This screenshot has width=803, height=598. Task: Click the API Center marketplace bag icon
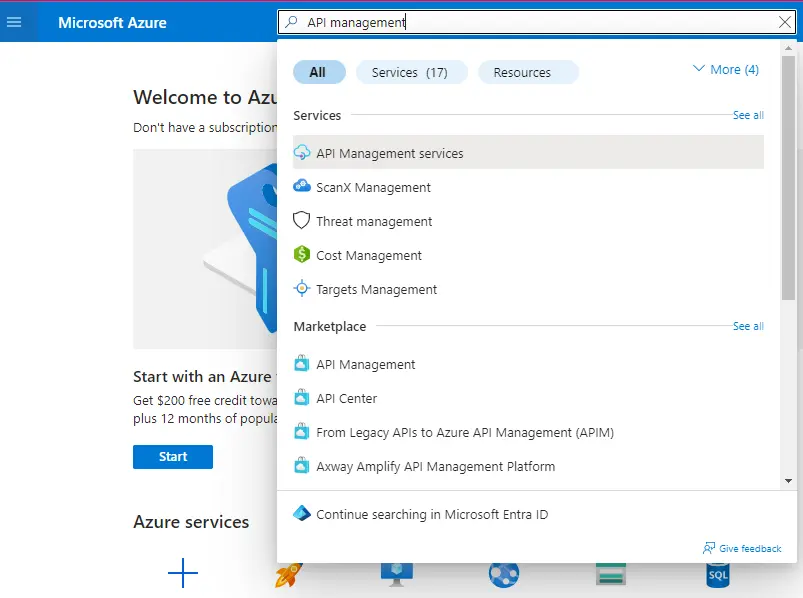[302, 398]
